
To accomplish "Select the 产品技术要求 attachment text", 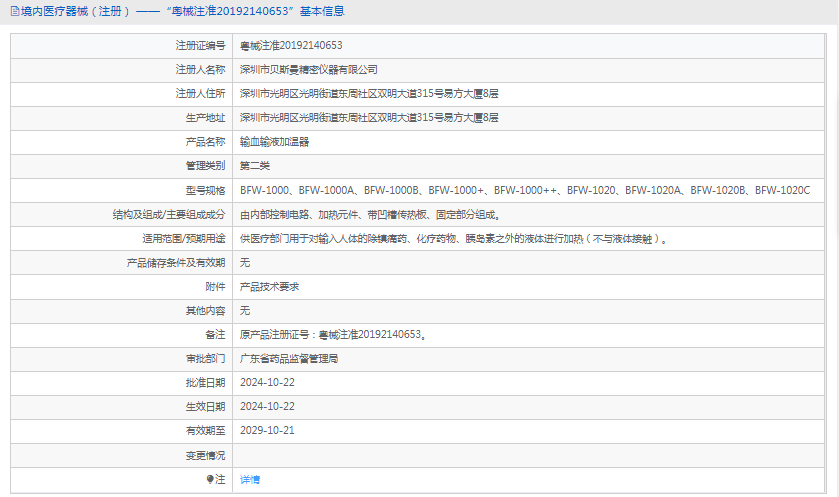I will 269,287.
